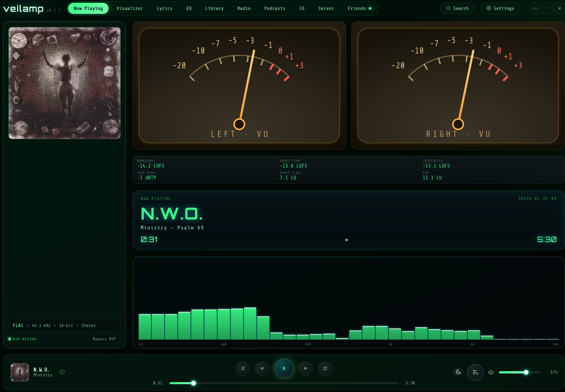Toggle repeat mode
This screenshot has height=392, width=565.
click(325, 368)
